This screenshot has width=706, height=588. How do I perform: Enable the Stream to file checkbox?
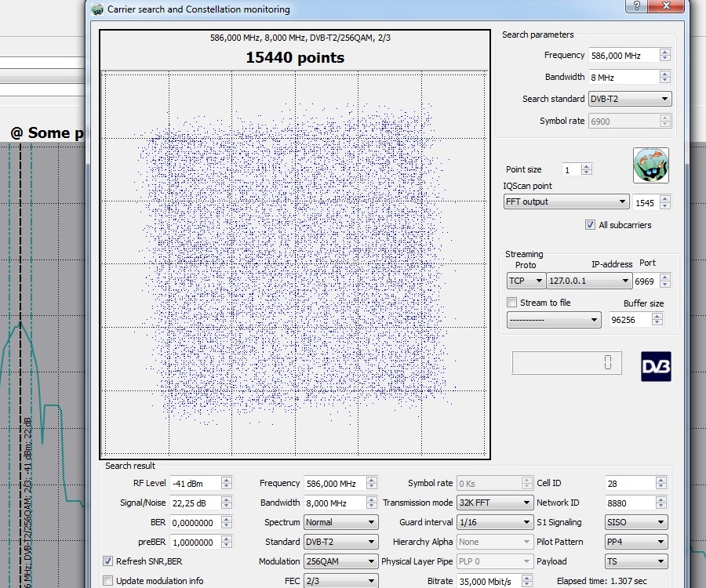pos(511,303)
